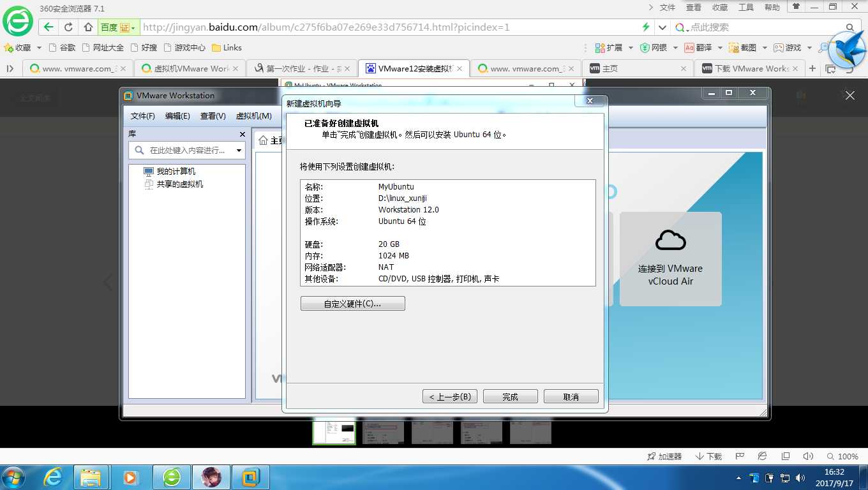
Task: Open the 翻译 translate icon
Action: tap(689, 48)
